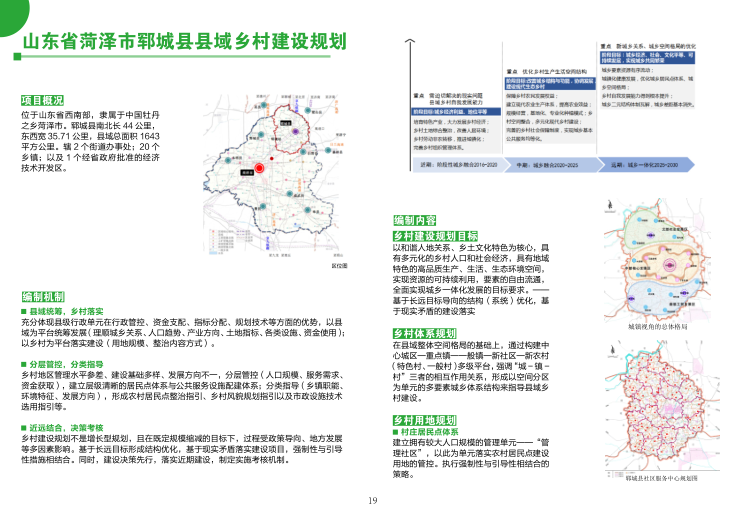Select the 编制机制 heading
This screenshot has width=741, height=521.
[x=43, y=296]
